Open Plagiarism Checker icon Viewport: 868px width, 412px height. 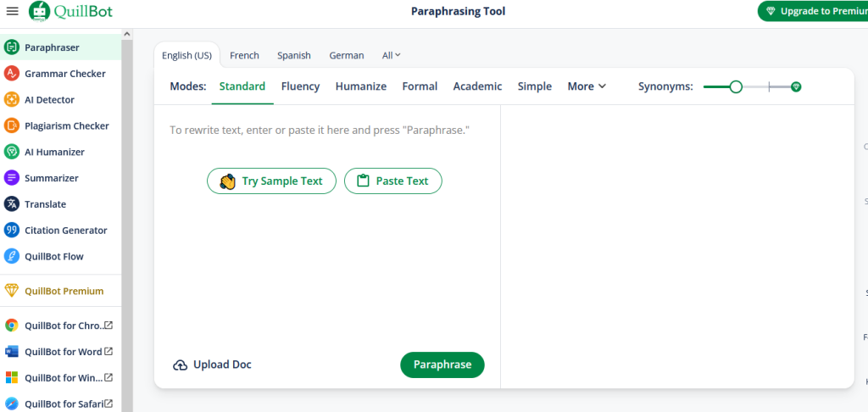tap(12, 125)
